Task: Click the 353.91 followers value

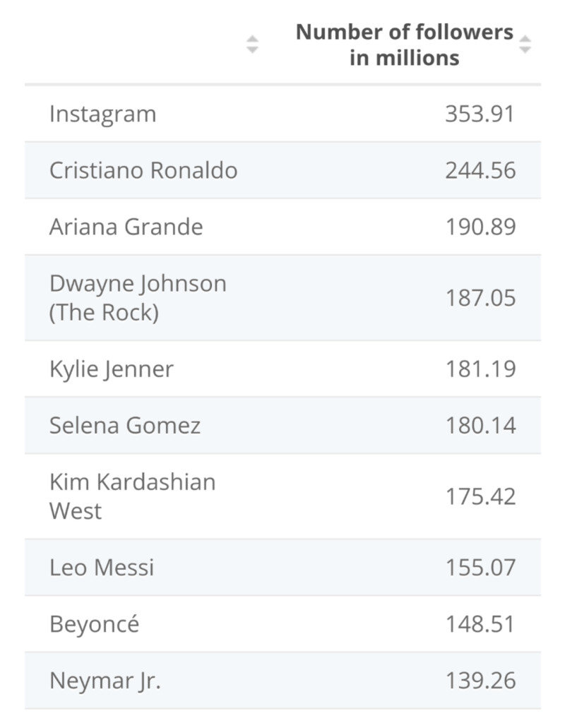Action: [480, 114]
